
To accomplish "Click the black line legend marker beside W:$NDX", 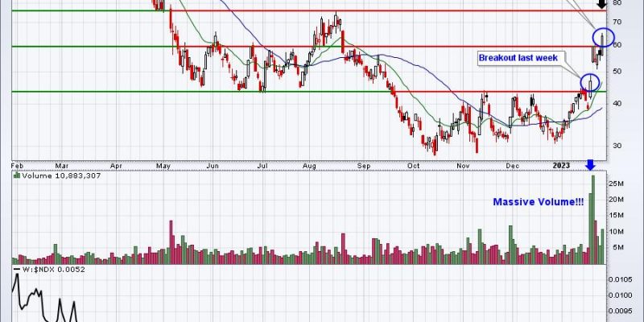I will (17, 270).
